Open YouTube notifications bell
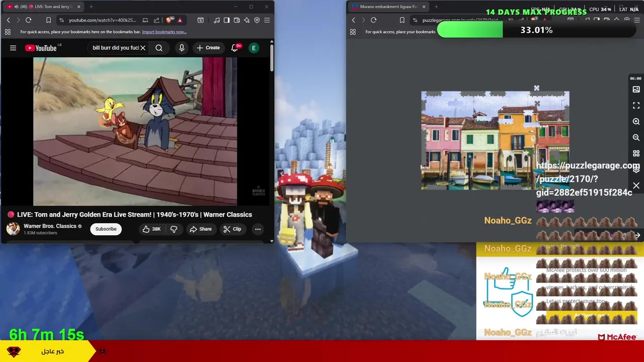This screenshot has height=362, width=644. 234,48
